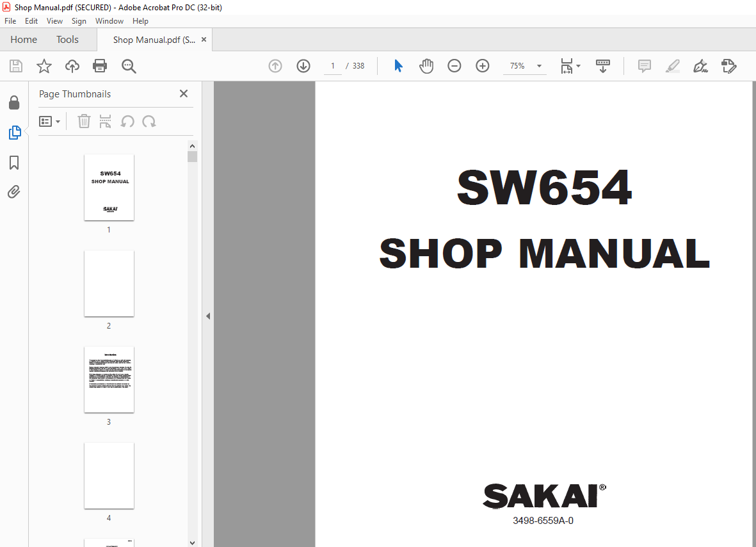Screen dimensions: 756x547
Task: Upload file to Document Cloud
Action: click(x=72, y=66)
